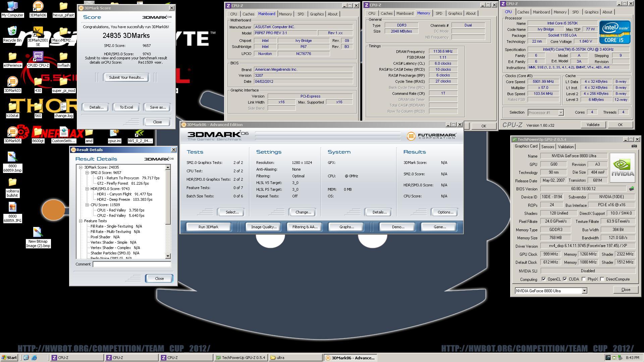This screenshot has width=644, height=362.
Task: Click the Filtering & AA button
Action: 305,227
